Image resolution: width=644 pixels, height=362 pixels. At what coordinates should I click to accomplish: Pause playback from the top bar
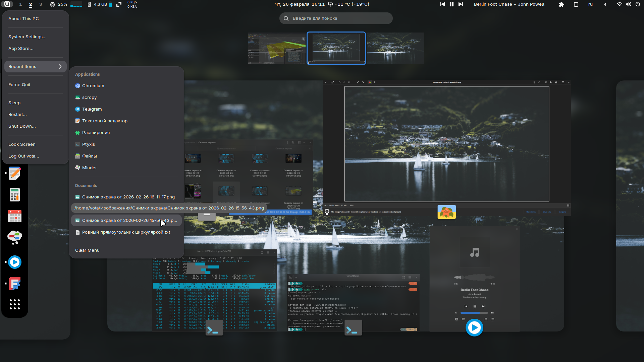(x=451, y=4)
